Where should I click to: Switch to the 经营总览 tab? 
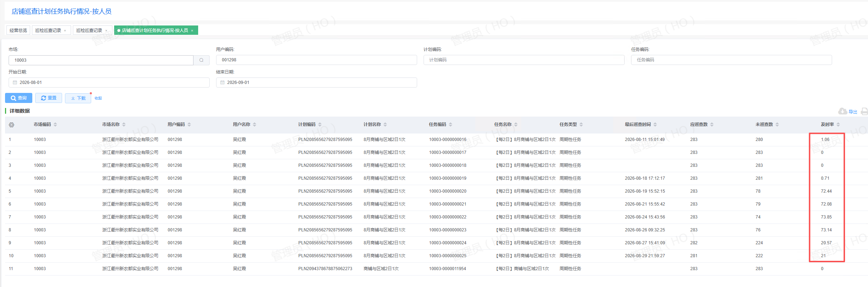tap(18, 30)
